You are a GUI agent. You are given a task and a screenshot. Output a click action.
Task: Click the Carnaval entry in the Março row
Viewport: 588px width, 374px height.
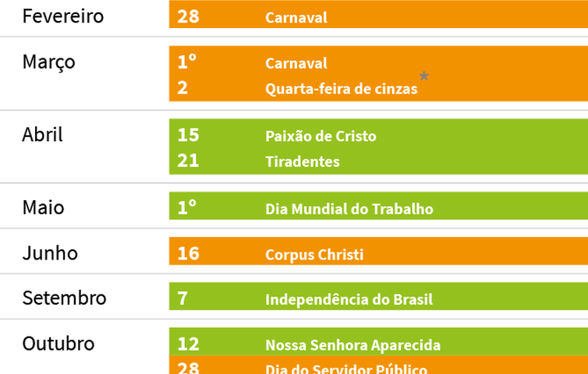[296, 63]
